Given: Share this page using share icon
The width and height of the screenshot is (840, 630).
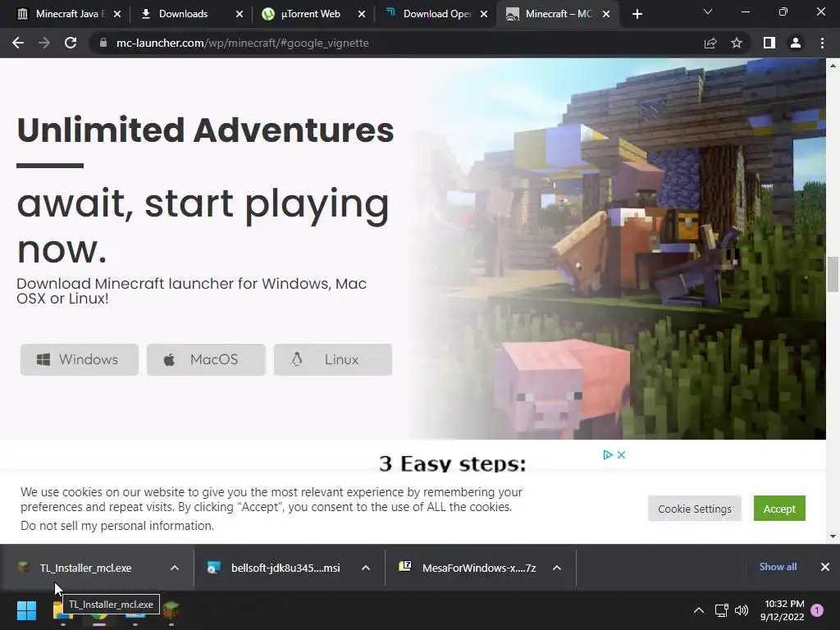Looking at the screenshot, I should (x=710, y=43).
